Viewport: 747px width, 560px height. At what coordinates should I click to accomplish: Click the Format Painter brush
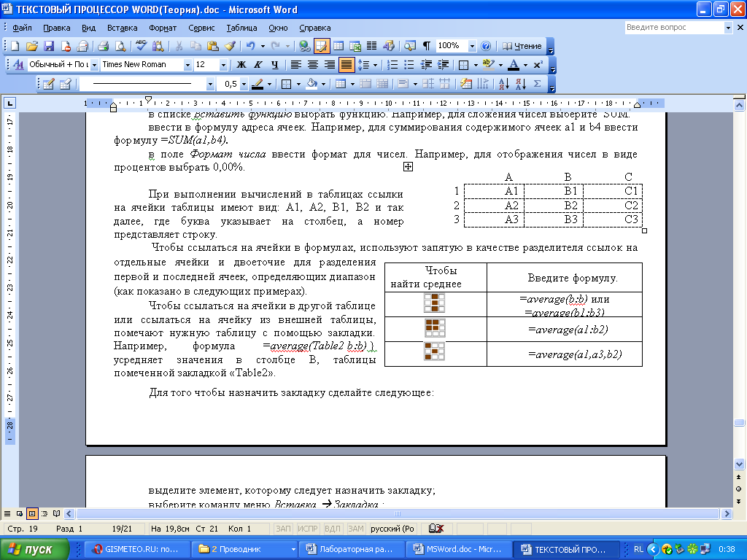[230, 46]
